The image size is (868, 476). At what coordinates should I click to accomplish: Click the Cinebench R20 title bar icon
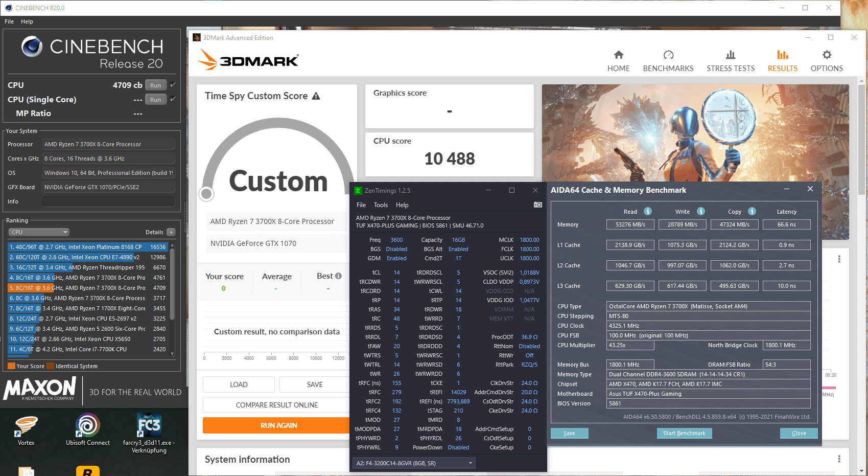(8, 8)
